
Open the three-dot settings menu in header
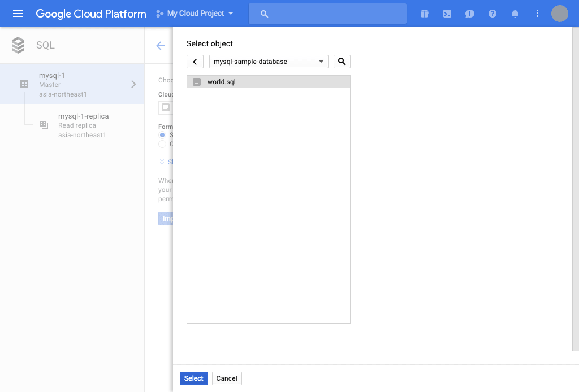click(537, 14)
